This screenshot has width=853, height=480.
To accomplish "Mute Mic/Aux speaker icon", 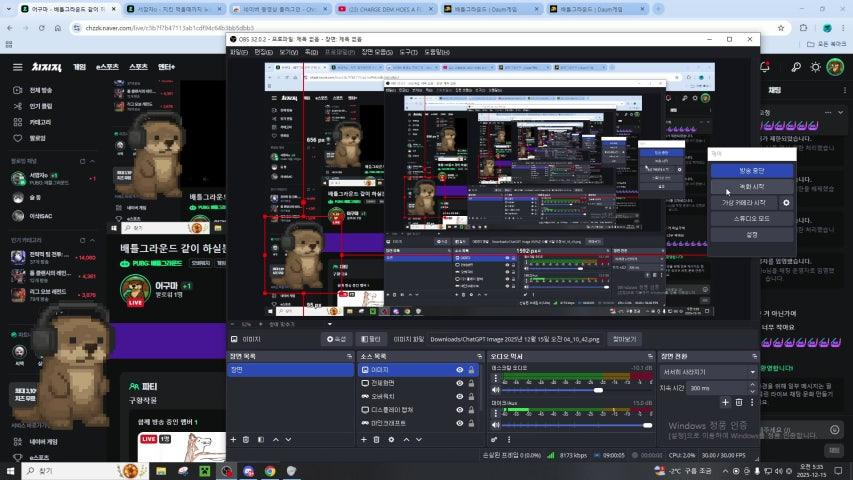I will [x=496, y=424].
